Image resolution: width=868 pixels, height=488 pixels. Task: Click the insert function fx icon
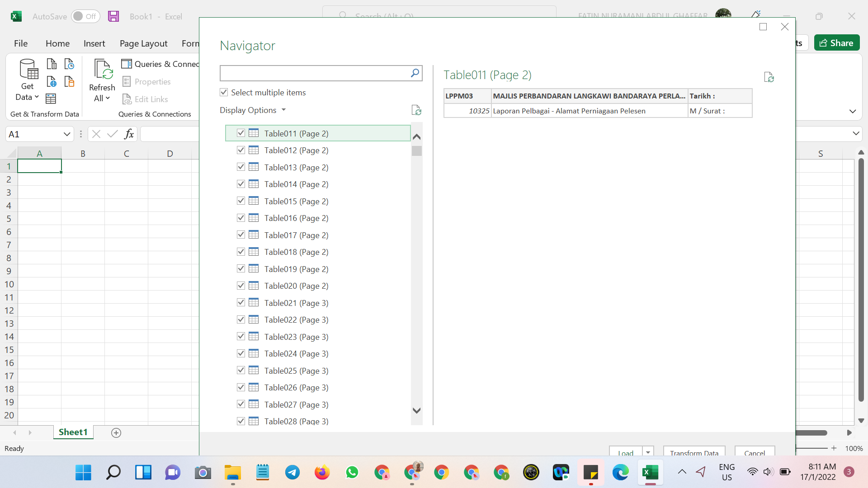pyautogui.click(x=129, y=134)
